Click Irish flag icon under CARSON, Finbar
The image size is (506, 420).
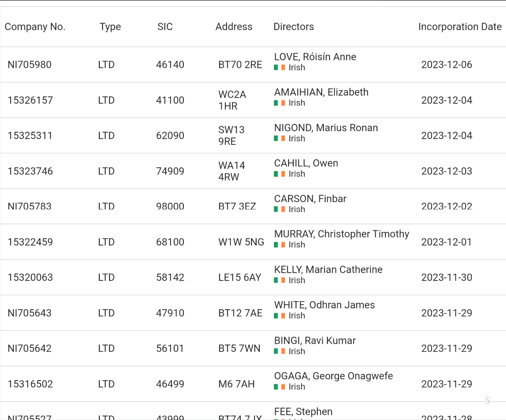click(x=279, y=209)
